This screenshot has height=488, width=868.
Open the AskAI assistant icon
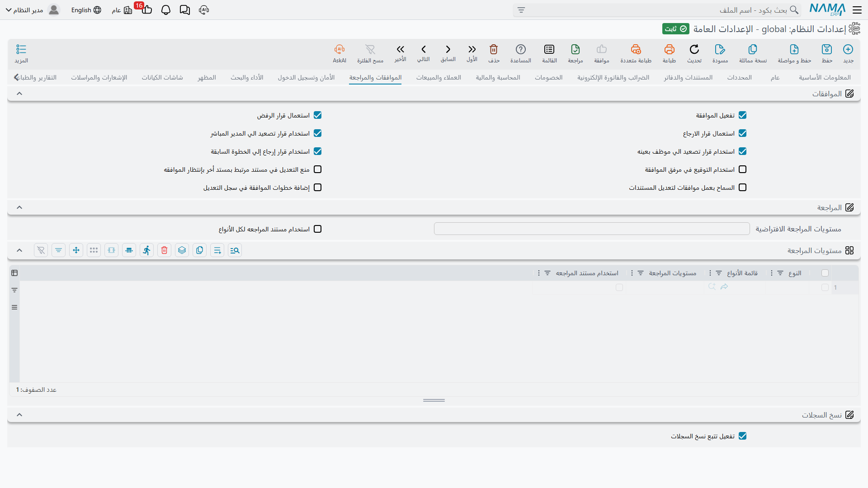coord(340,49)
